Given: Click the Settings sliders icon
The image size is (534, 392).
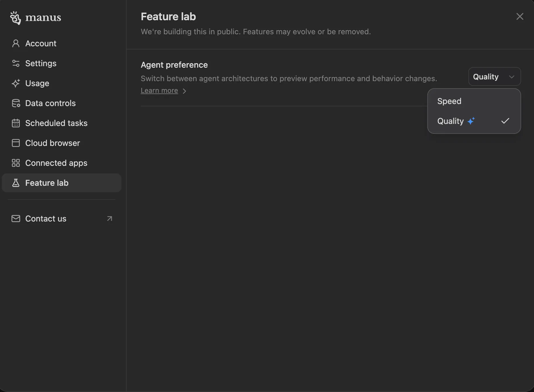Looking at the screenshot, I should tap(16, 63).
